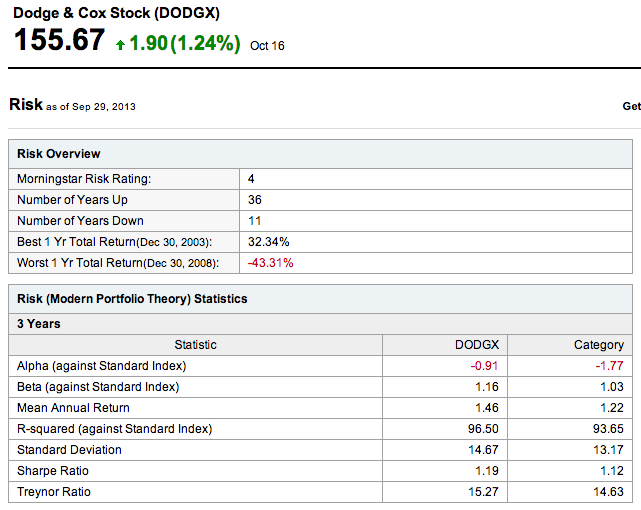Select the Treynor Ratio row label
641x510 pixels.
click(x=54, y=492)
